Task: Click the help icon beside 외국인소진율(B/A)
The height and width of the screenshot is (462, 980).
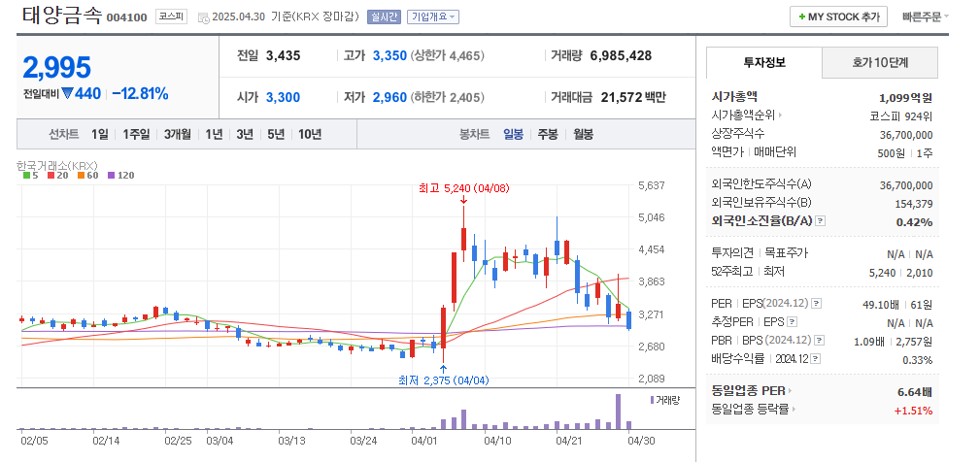Action: coord(821,221)
